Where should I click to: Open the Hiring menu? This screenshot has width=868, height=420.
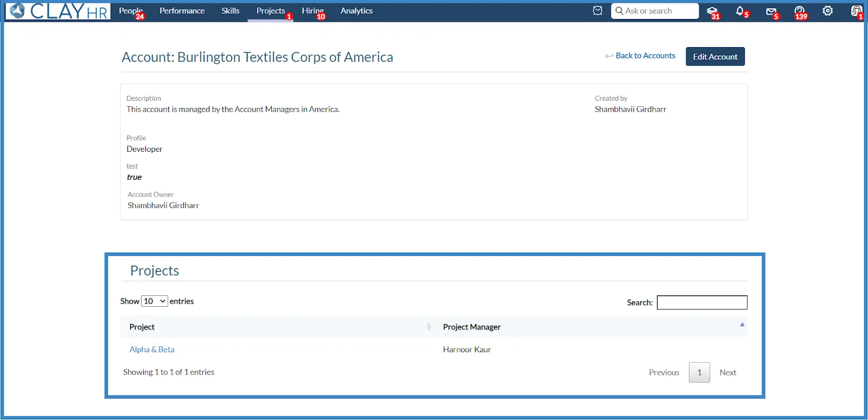(313, 11)
